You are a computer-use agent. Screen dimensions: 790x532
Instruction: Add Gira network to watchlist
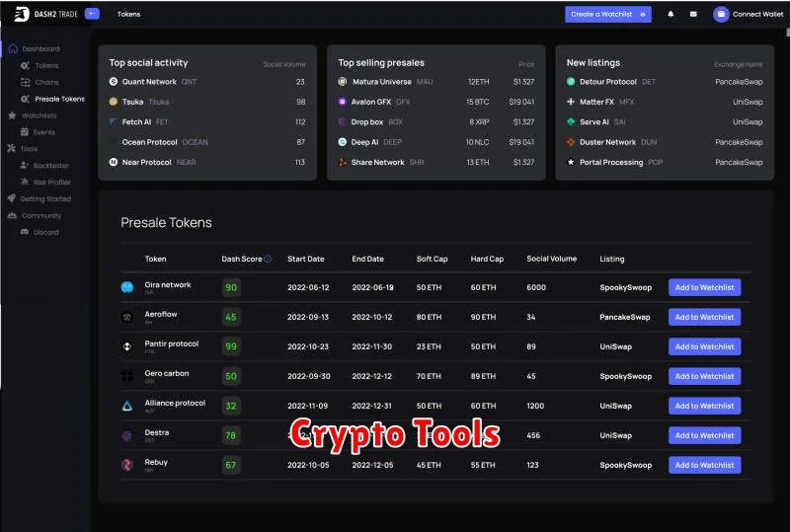coord(704,287)
